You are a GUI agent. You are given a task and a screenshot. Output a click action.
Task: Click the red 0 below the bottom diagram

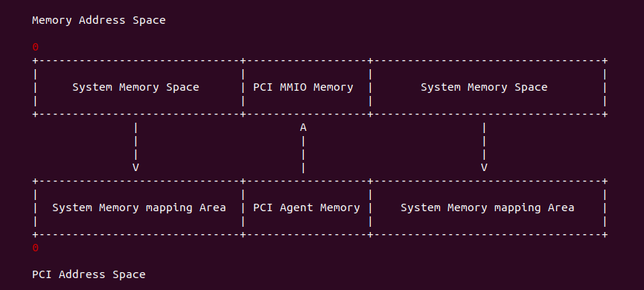coord(35,248)
